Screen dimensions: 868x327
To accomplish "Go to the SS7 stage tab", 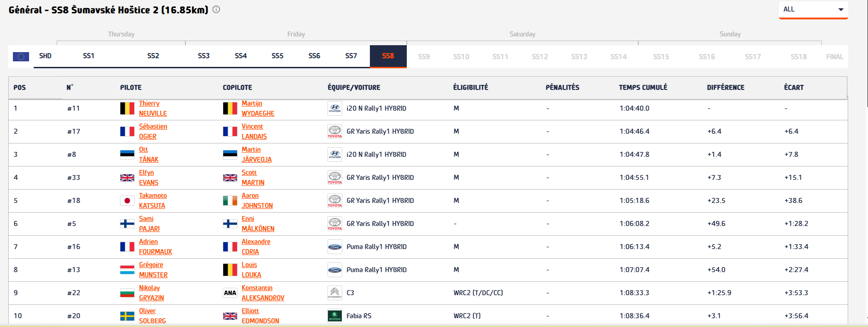I will (x=351, y=56).
